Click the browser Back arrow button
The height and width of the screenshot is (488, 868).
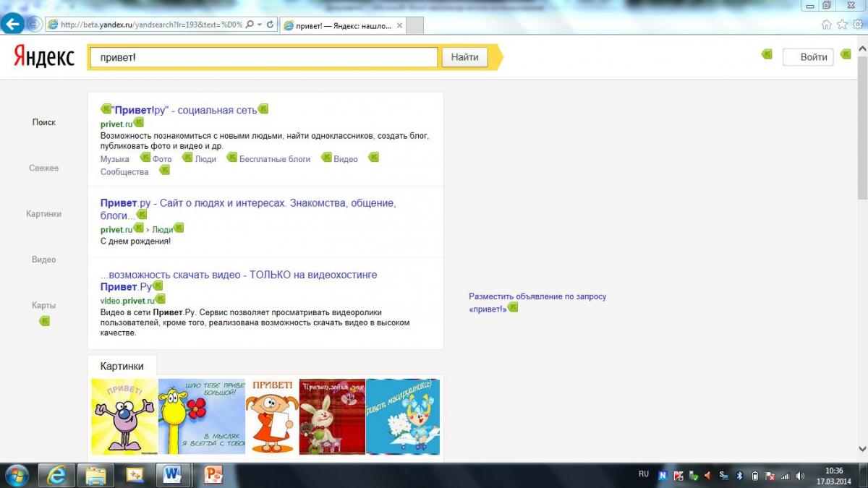pyautogui.click(x=12, y=24)
